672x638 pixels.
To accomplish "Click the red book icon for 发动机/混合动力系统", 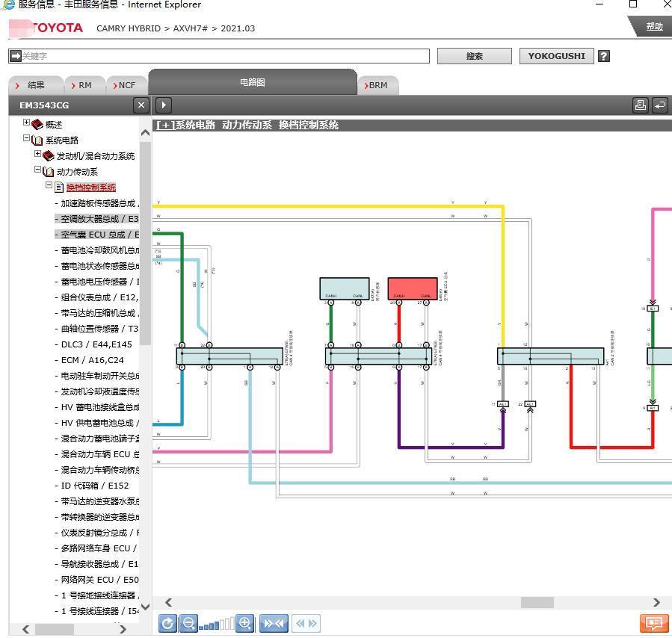I will click(x=49, y=155).
